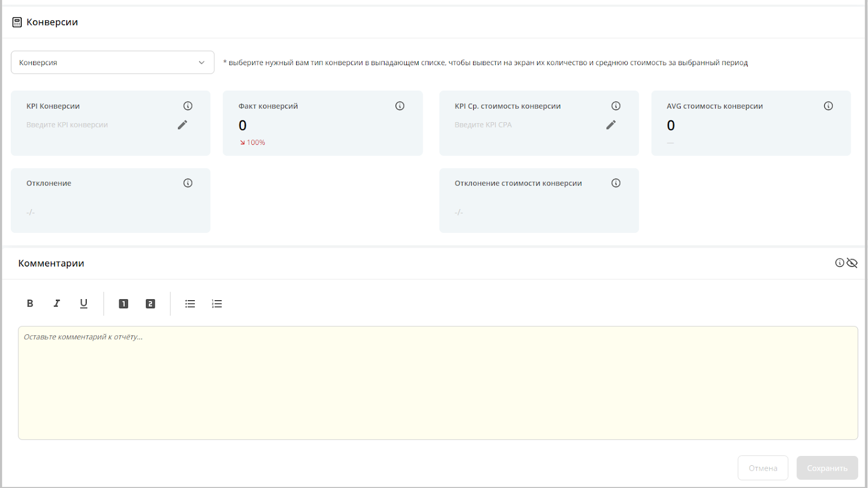Click the info icon on AVG стоимость конверсии
Screen dimensions: 868x488
point(828,106)
